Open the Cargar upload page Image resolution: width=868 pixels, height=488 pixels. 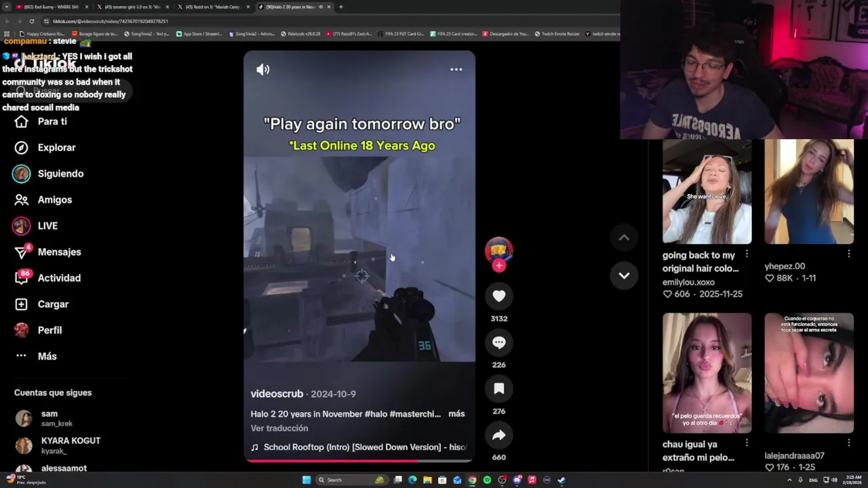(42, 304)
